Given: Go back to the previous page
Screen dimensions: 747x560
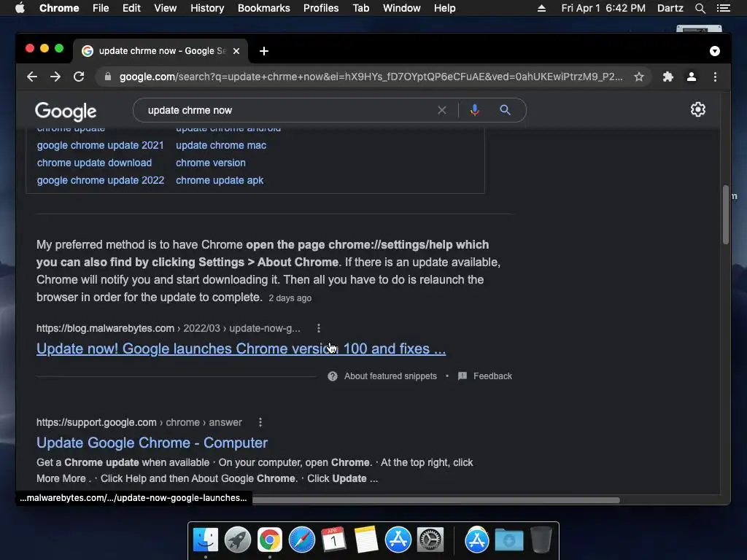Looking at the screenshot, I should [32, 77].
